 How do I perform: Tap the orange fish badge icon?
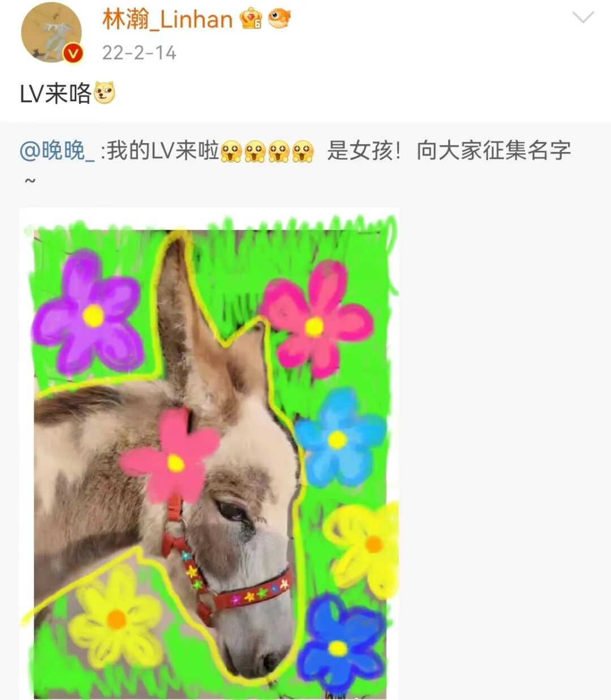279,20
